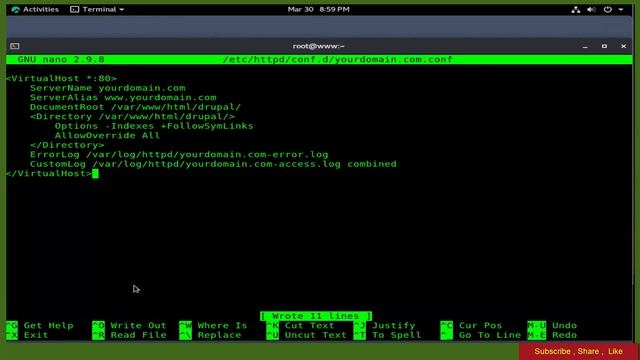Click the <VirtualHost *:80> line

62,78
